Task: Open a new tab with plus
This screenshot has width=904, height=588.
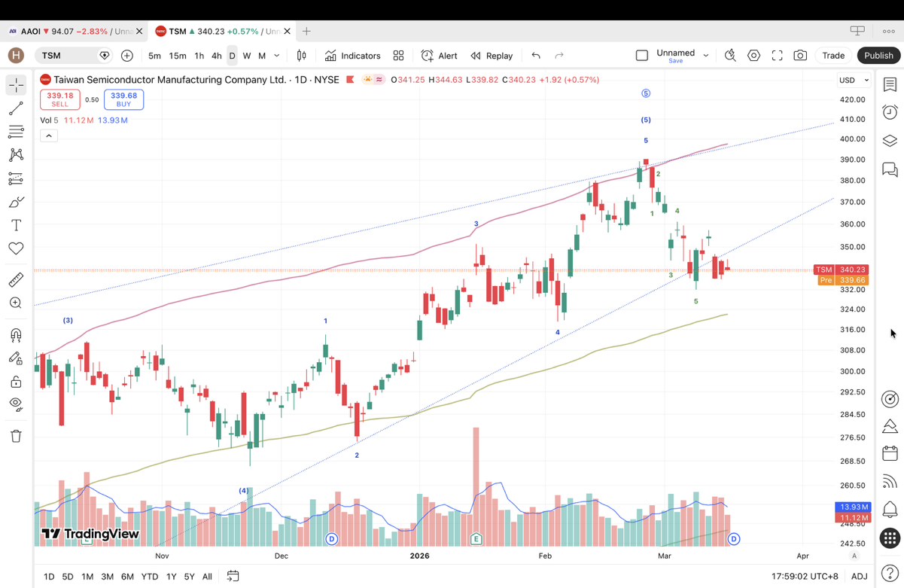Action: pos(306,32)
